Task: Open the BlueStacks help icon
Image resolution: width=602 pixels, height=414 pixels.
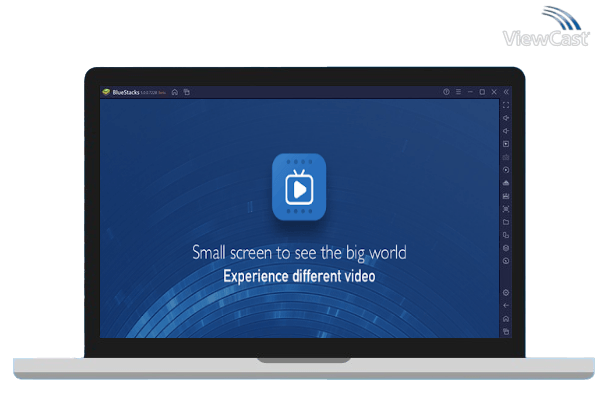Action: coord(446,92)
